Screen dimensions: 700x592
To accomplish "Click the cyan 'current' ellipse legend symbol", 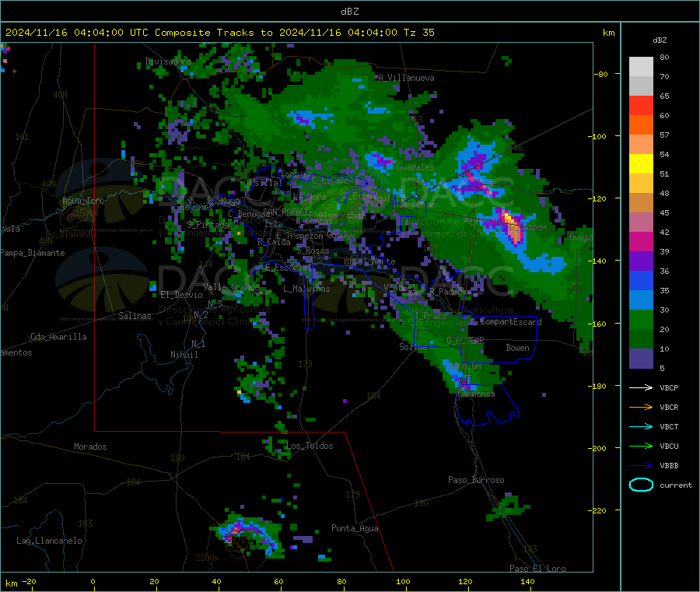I will point(641,485).
